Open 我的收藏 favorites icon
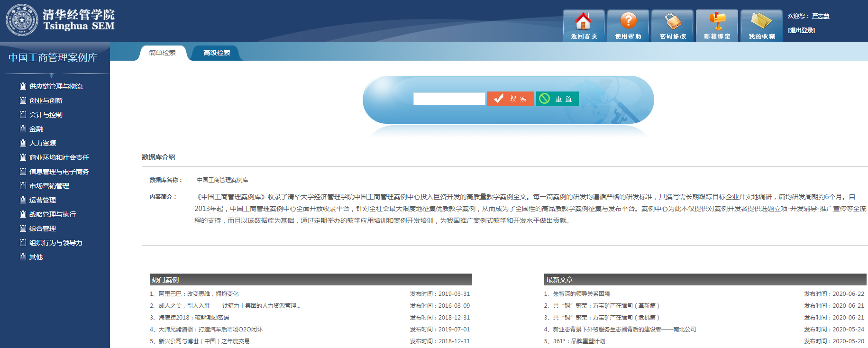This screenshot has height=348, width=868. pos(762,26)
